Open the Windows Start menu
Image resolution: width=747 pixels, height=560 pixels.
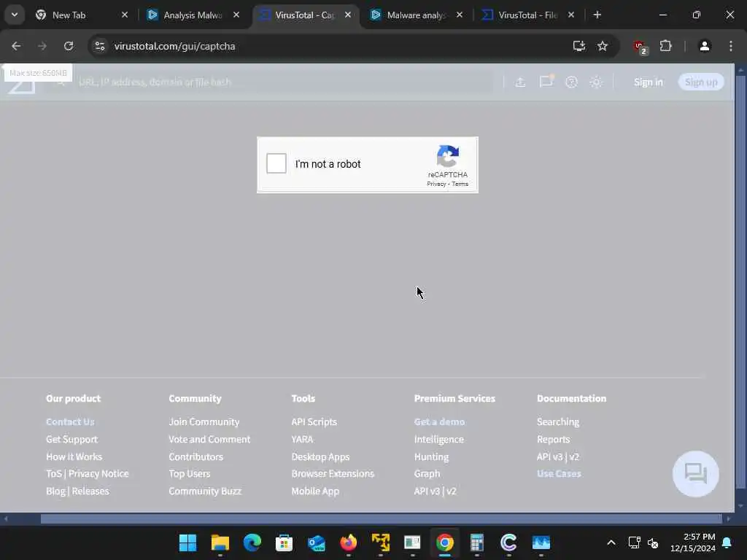click(187, 542)
